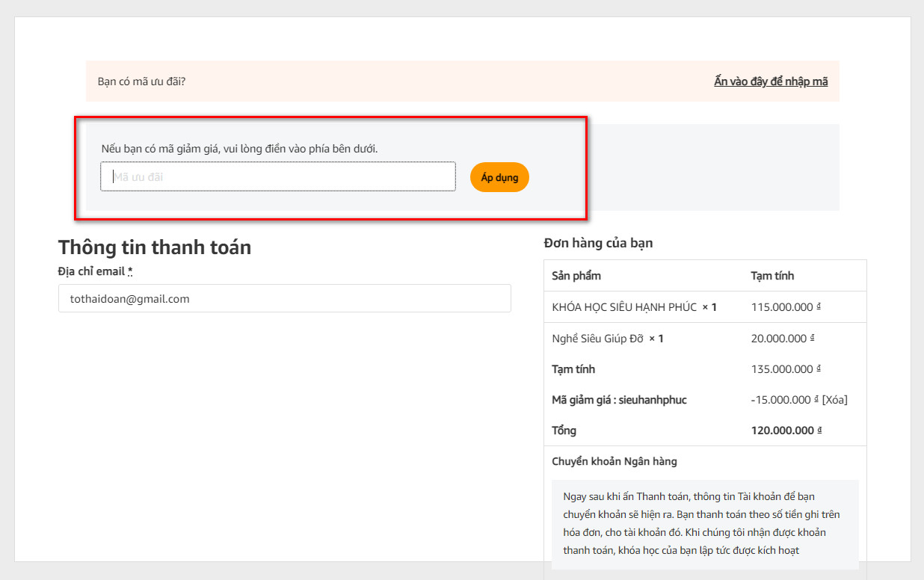Click 'Thông tin thanh toán' heading

[x=155, y=247]
